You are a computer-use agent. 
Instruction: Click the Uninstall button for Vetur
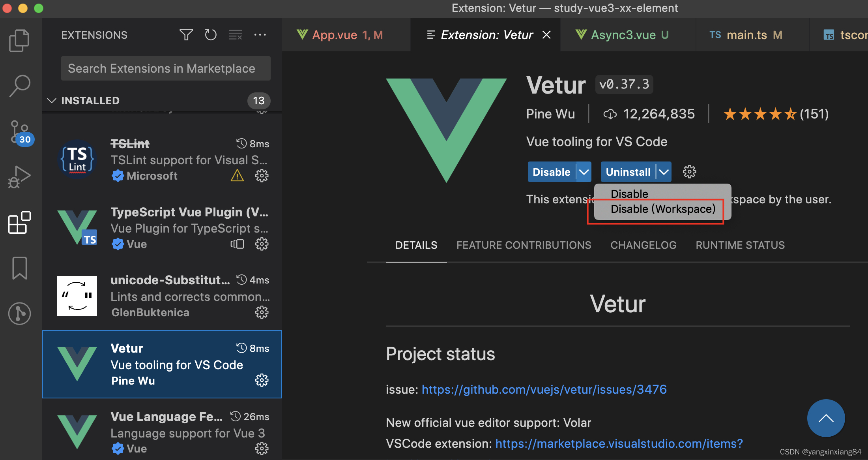(628, 172)
